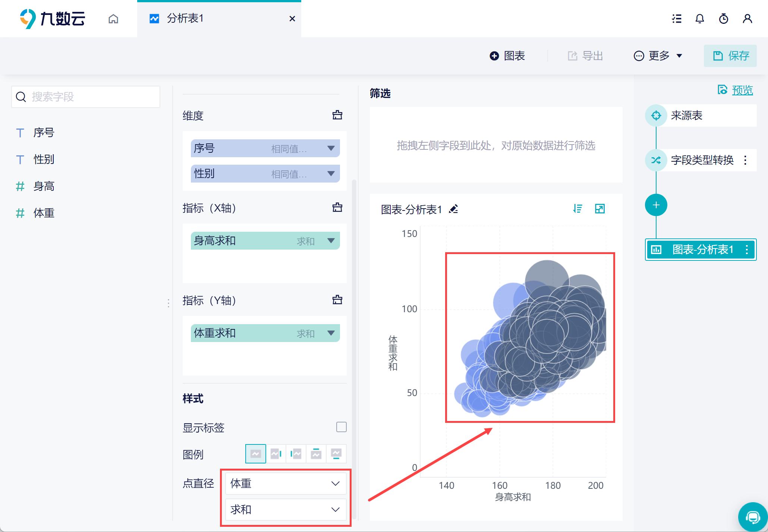
Task: Clear the dimension fields with the broom icon
Action: [x=337, y=115]
